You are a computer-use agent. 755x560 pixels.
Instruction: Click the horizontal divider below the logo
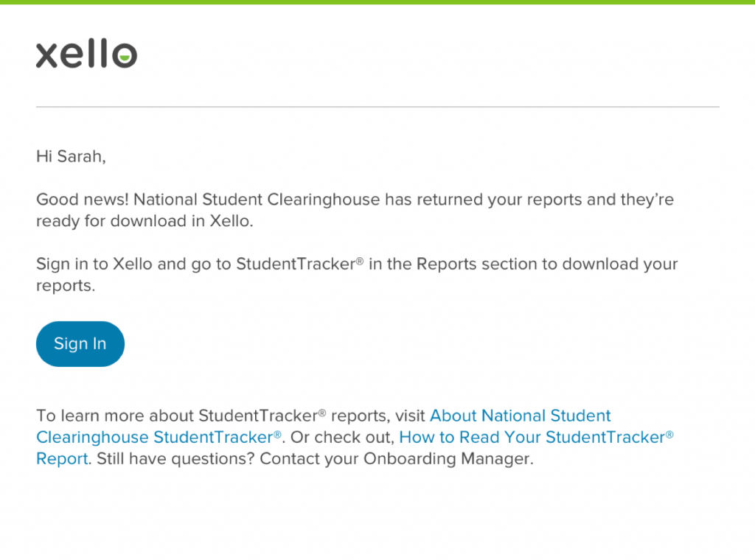tap(377, 107)
